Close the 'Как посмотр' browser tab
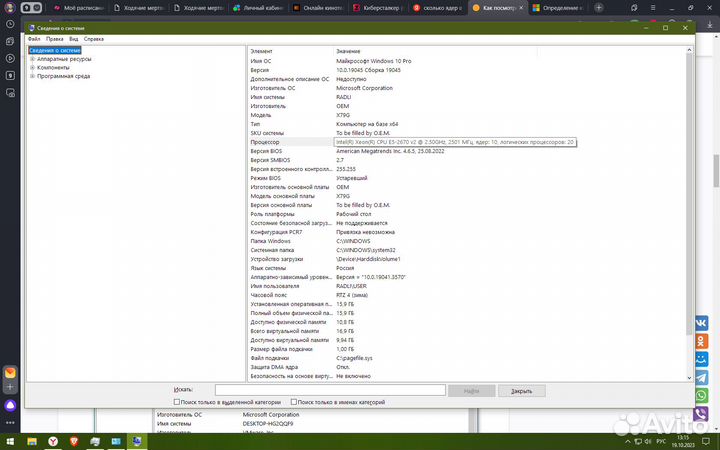Viewport: 720px width, 450px height. pyautogui.click(x=521, y=8)
